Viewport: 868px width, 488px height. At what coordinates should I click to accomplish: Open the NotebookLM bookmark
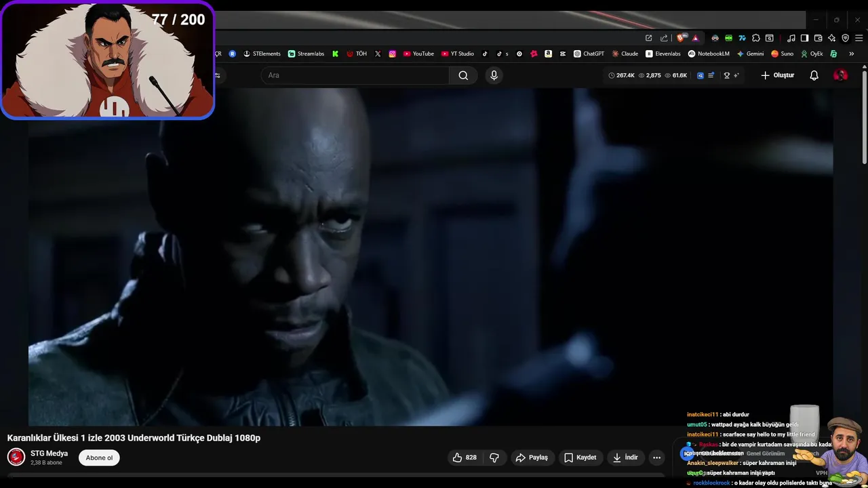[709, 54]
